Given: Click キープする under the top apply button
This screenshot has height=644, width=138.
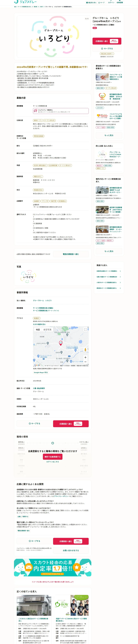Looking at the screenshot, I should [x=107, y=49].
